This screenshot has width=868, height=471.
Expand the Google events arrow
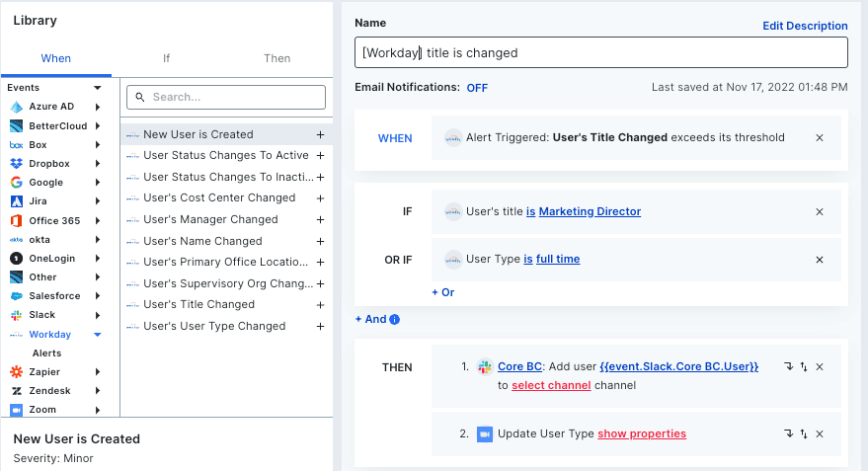(x=98, y=182)
